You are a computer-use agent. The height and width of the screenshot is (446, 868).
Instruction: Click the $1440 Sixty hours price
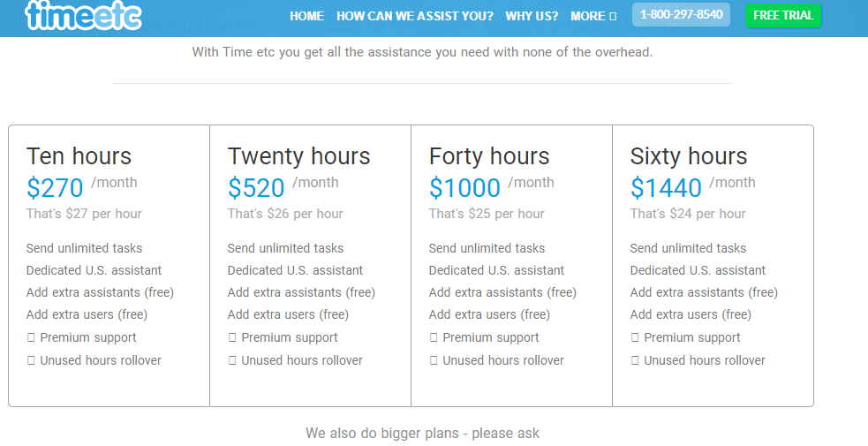pyautogui.click(x=666, y=188)
